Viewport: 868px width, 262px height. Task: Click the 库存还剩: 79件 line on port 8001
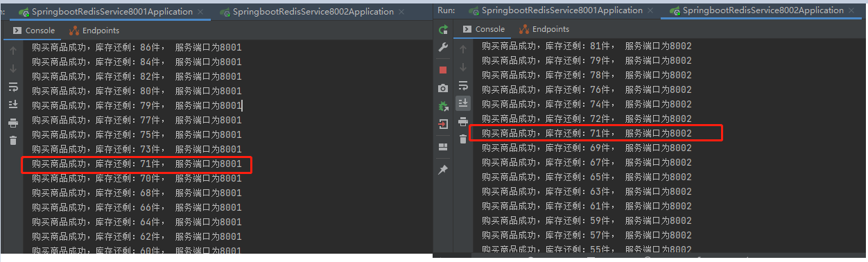point(137,105)
